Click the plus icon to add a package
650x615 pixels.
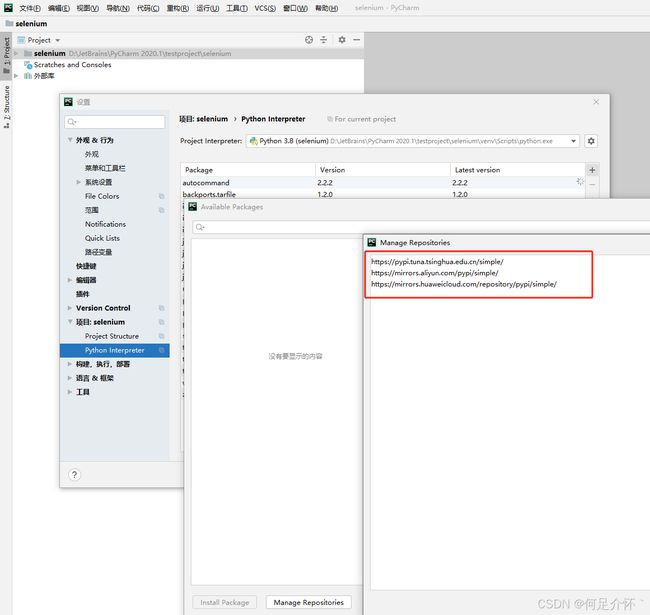592,170
